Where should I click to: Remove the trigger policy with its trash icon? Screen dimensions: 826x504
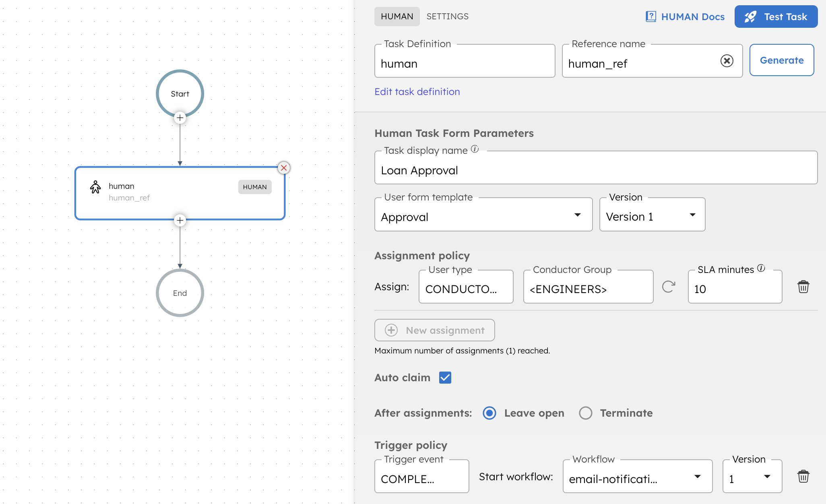tap(803, 476)
